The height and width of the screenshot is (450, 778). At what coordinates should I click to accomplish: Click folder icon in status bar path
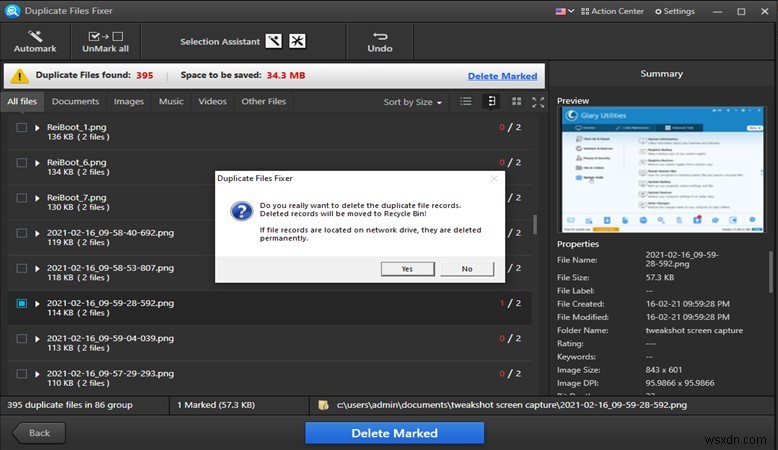(x=324, y=405)
